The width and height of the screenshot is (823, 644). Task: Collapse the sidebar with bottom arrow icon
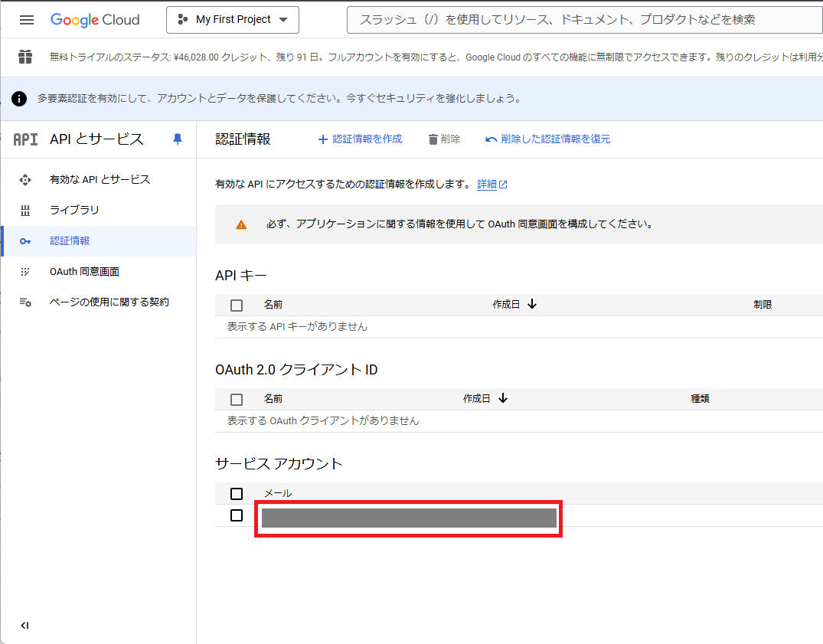point(24,625)
